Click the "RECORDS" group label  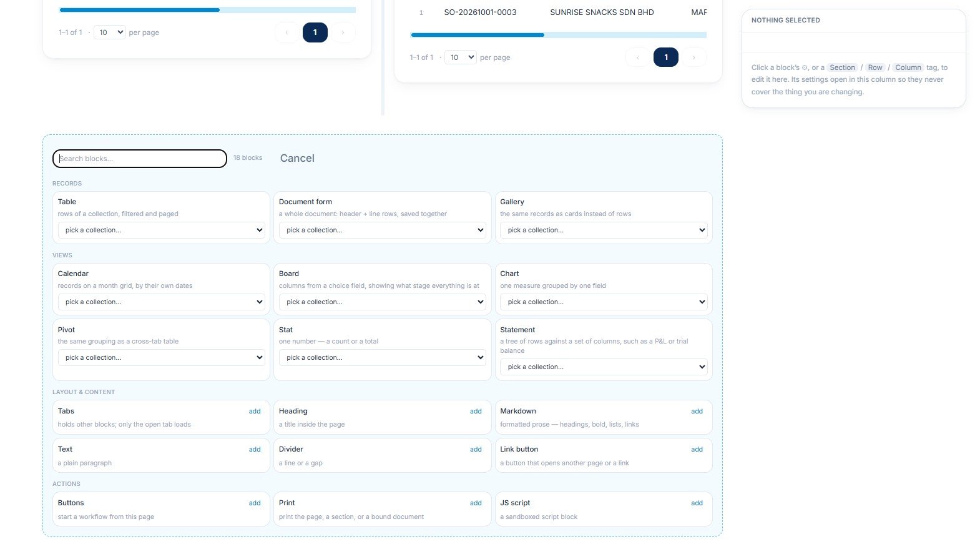(67, 184)
